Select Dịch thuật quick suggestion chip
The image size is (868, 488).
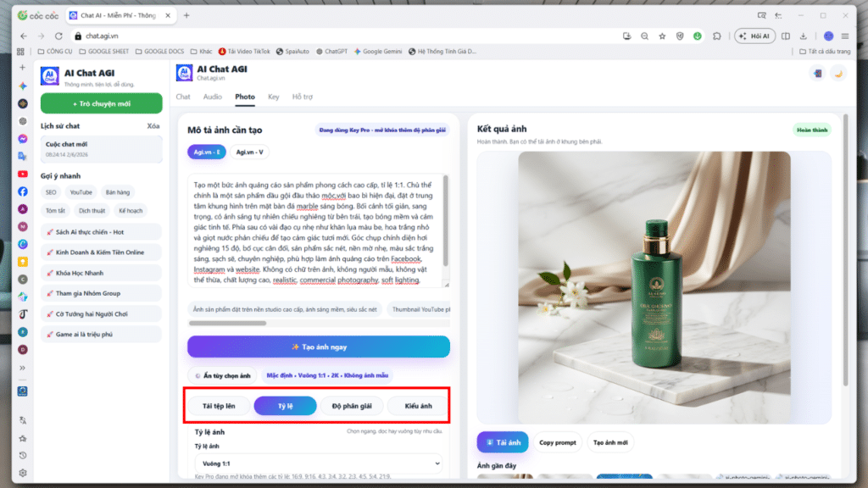pyautogui.click(x=92, y=211)
